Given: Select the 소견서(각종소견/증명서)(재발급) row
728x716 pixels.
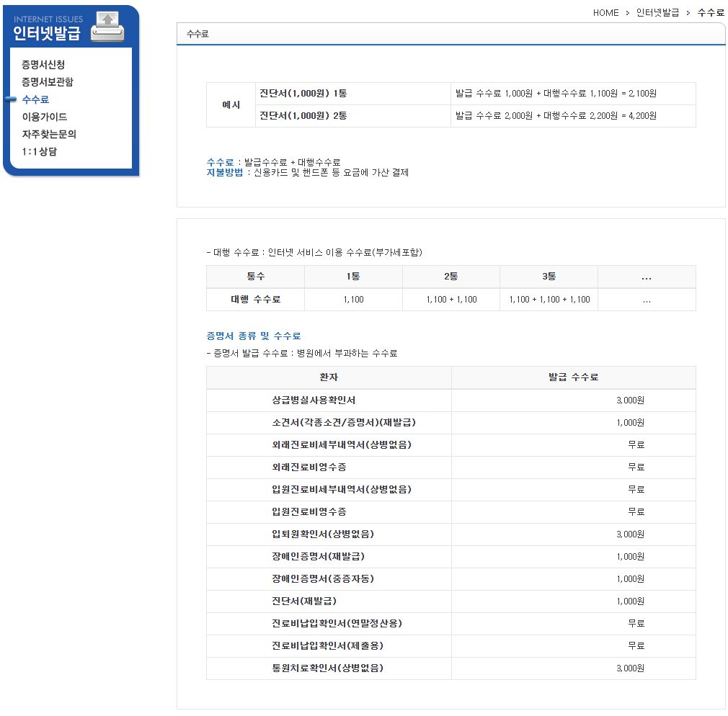Looking at the screenshot, I should pyautogui.click(x=450, y=423).
